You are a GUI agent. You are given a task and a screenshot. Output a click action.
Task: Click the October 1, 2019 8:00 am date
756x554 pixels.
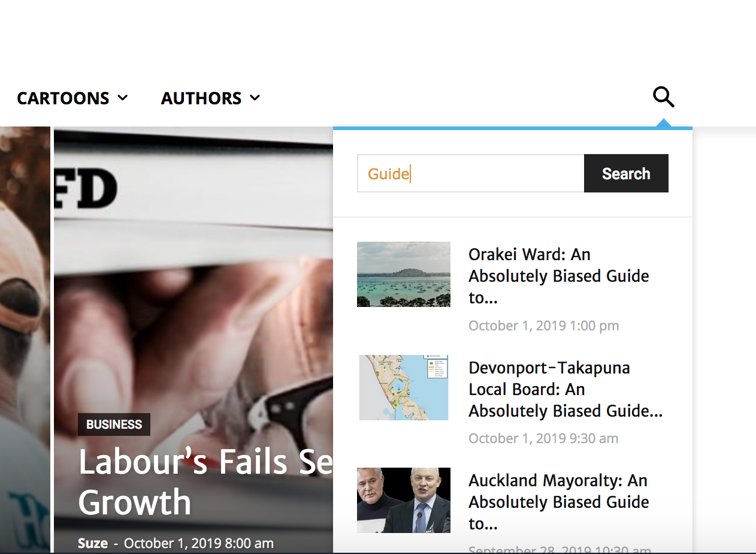tap(199, 544)
